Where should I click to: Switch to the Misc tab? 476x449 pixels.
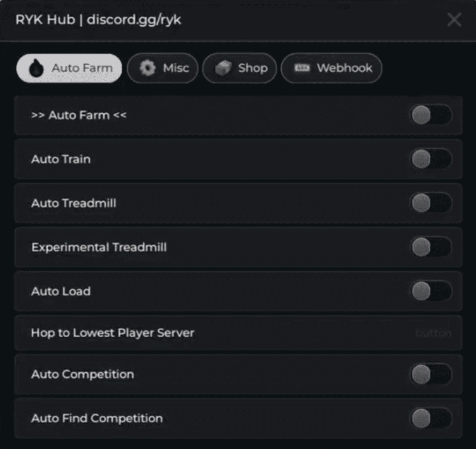[x=163, y=68]
